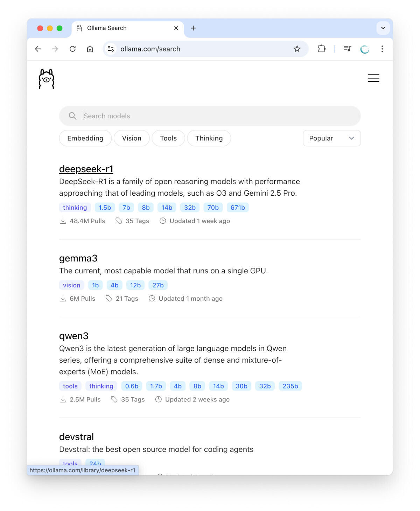420x511 pixels.
Task: Click qwen3 tools tag
Action: coord(70,386)
